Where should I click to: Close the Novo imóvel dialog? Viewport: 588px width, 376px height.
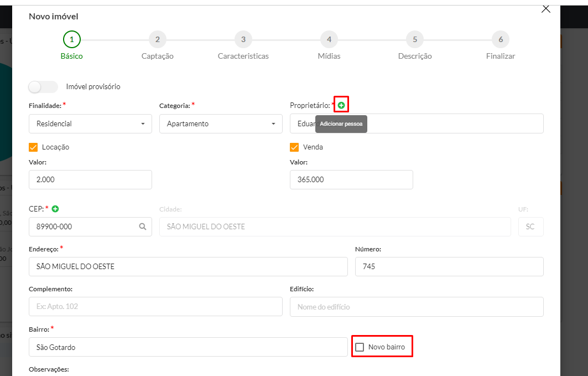click(545, 9)
